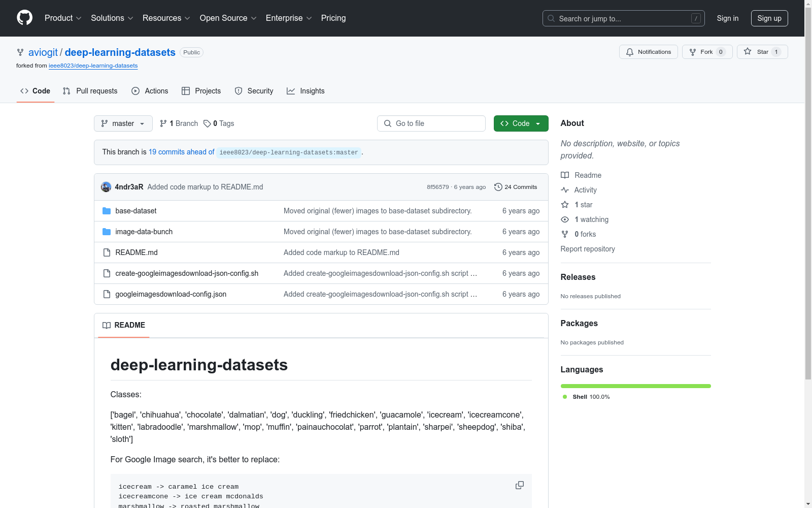Open the GitHub homepage logo
The width and height of the screenshot is (812, 508).
[x=24, y=18]
